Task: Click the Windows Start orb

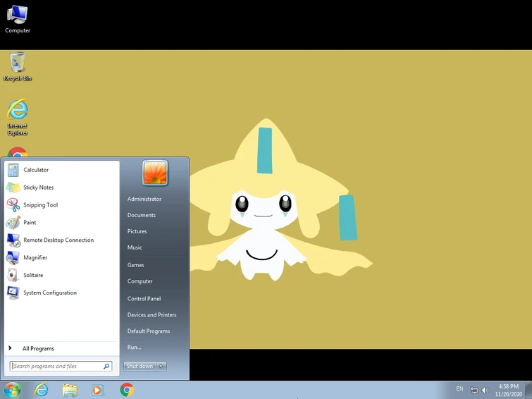Action: [12, 390]
